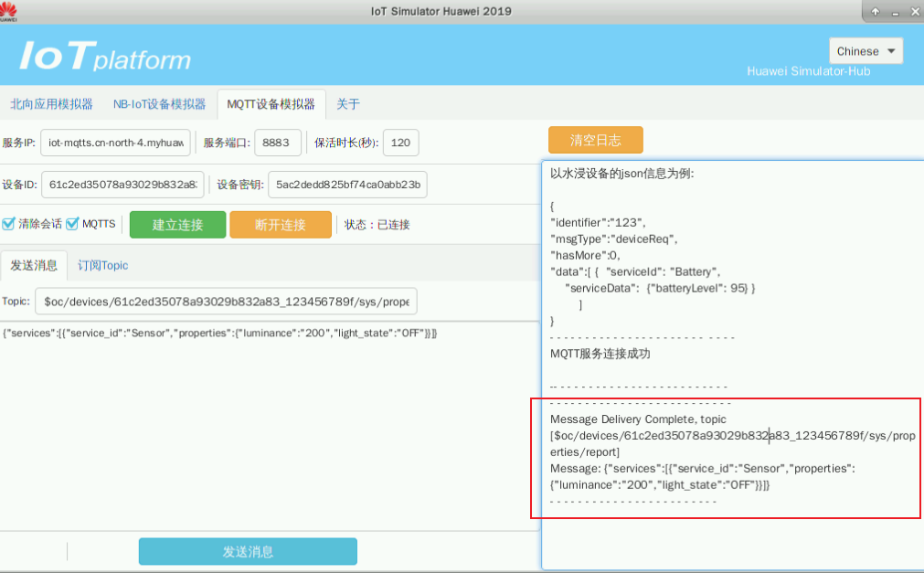This screenshot has height=573, width=924.
Task: Toggle the 清除会话 checkbox
Action: (x=8, y=224)
